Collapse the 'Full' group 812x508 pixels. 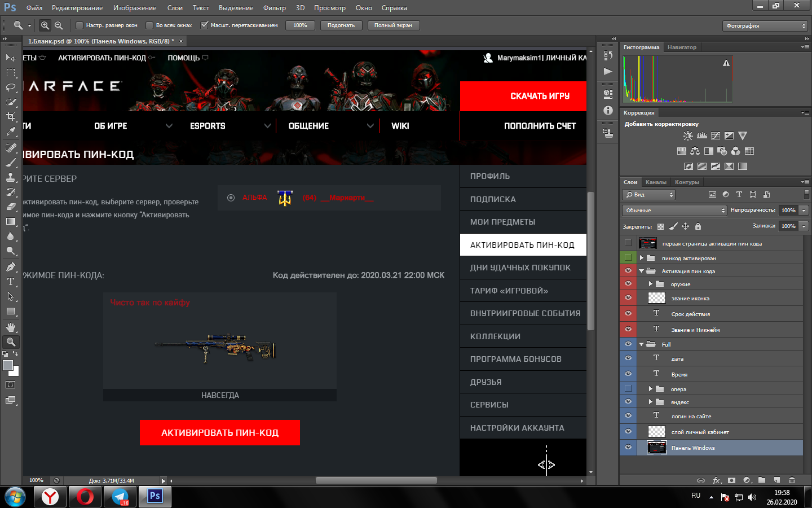[x=642, y=344]
